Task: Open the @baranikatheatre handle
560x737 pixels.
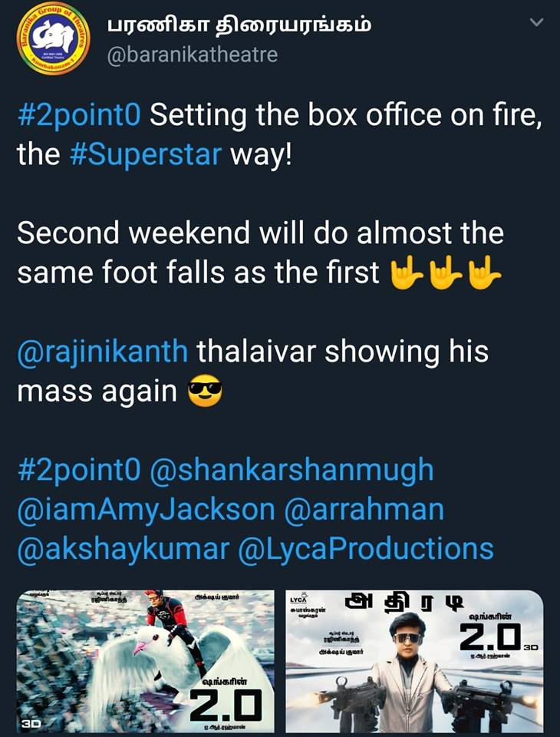Action: pos(193,55)
